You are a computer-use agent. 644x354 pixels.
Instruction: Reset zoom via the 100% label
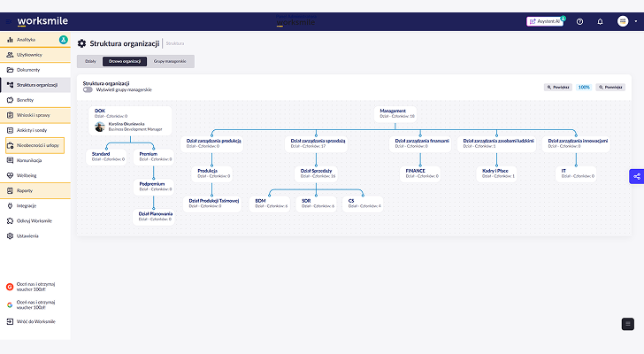tap(584, 87)
